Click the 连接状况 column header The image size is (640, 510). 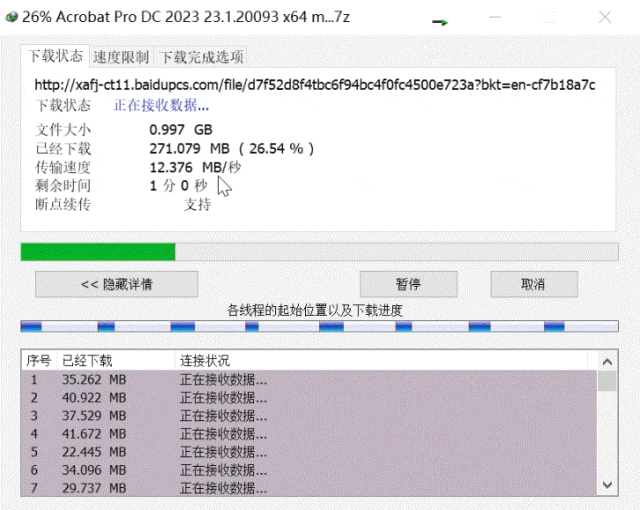point(381,361)
